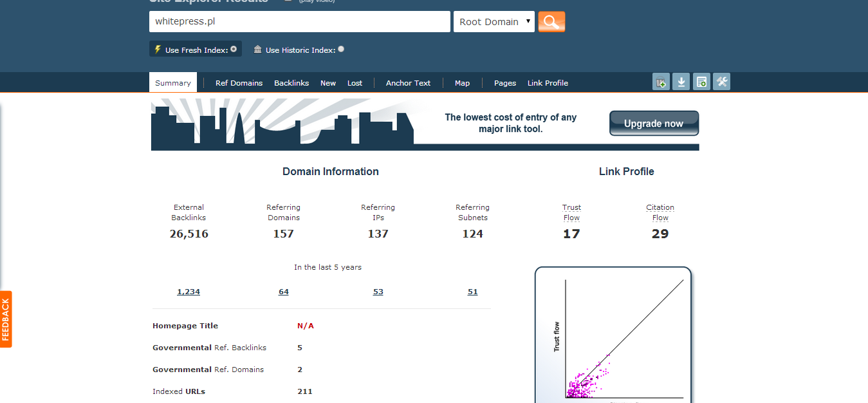The image size is (868, 403).
Task: Click the Governmental Ref. Domains row label
Action: pyautogui.click(x=208, y=370)
